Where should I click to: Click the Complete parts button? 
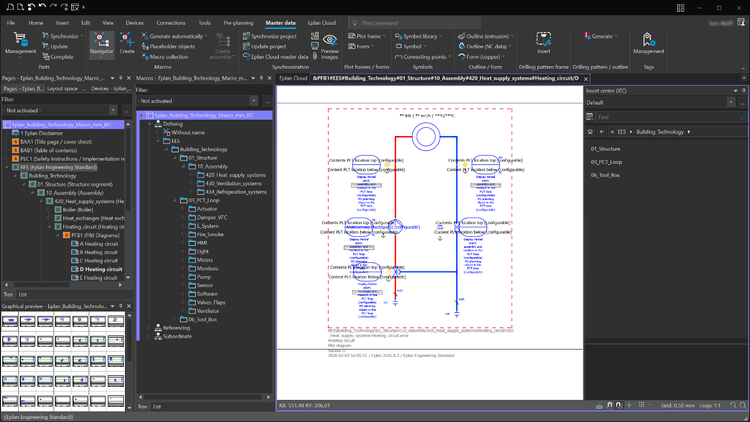57,56
